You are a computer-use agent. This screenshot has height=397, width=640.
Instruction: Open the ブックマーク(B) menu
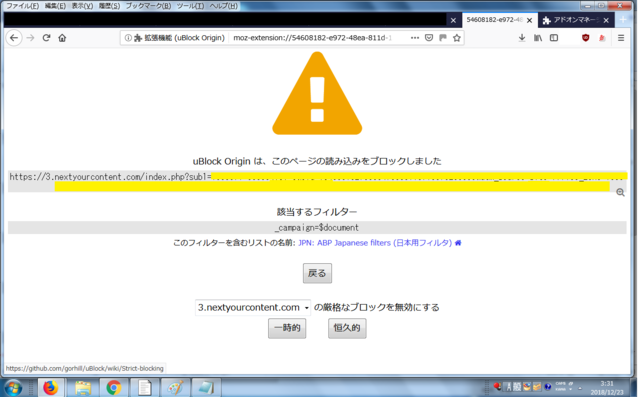coord(148,6)
